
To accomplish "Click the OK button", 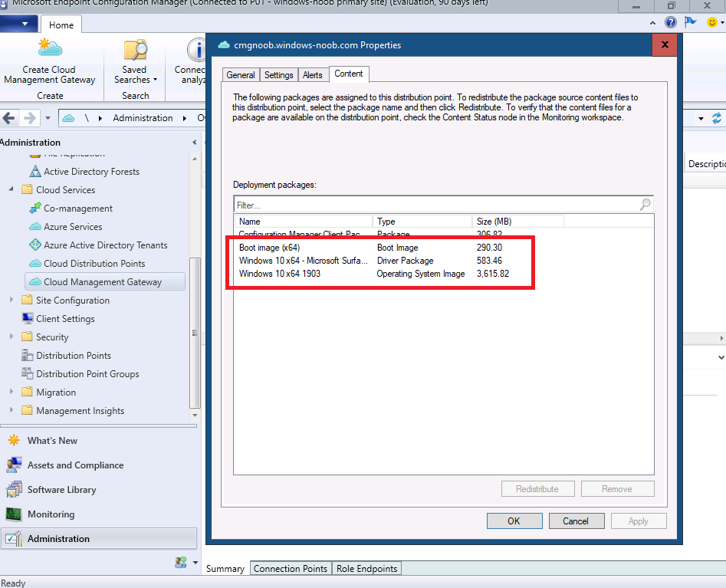I will tap(514, 521).
